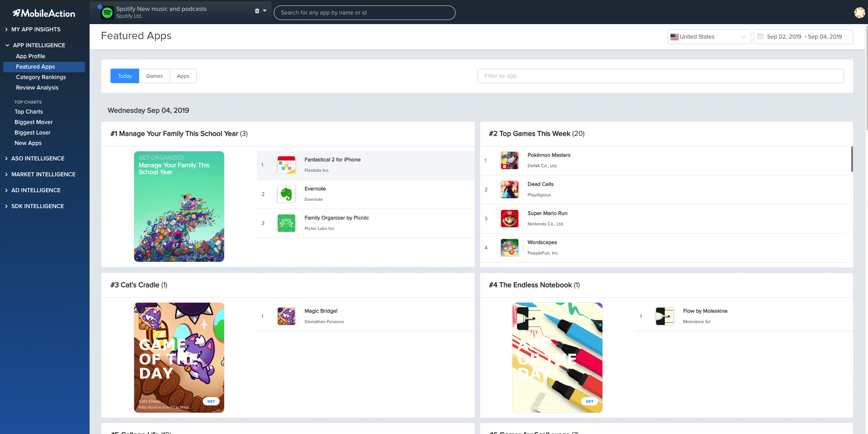The image size is (868, 434).
Task: Click the Wordscapes game icon
Action: point(509,248)
